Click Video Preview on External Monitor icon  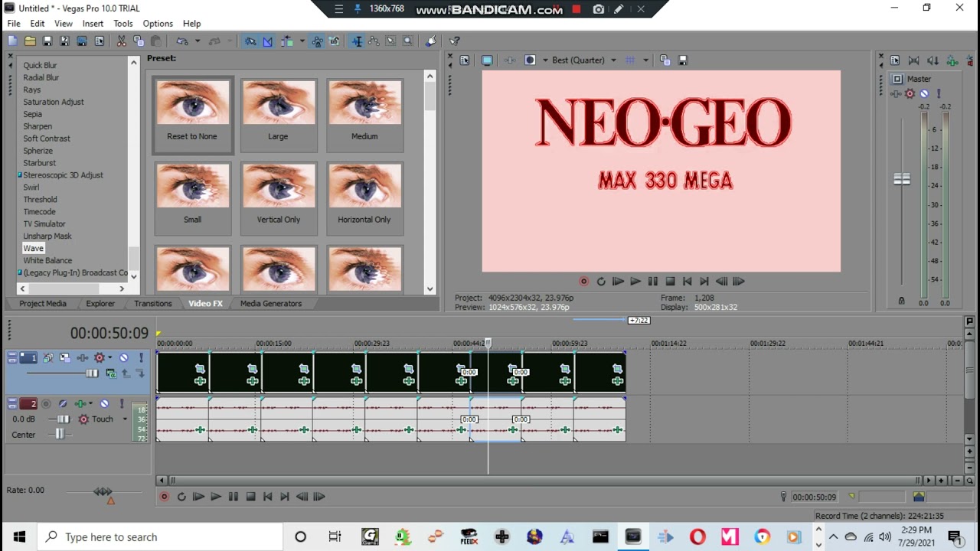click(x=487, y=60)
